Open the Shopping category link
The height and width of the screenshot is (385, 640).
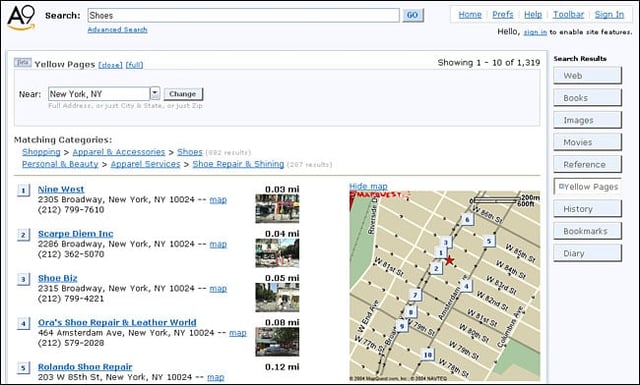(41, 152)
